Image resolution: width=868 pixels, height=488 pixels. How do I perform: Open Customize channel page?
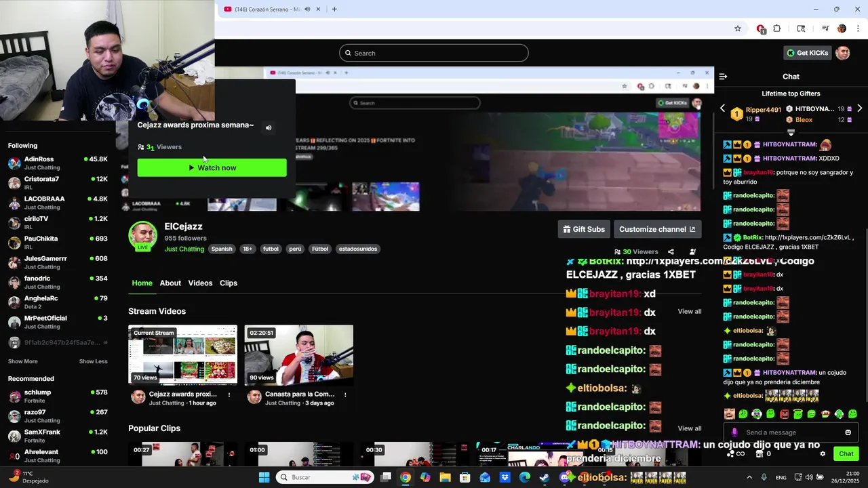coord(657,229)
